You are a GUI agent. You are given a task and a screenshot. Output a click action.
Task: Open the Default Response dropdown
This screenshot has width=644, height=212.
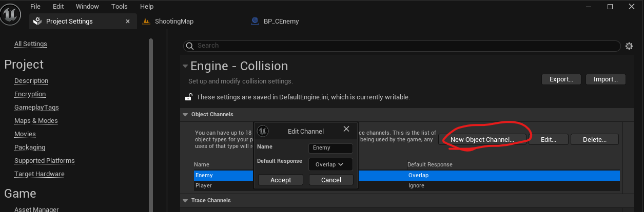[x=330, y=164]
